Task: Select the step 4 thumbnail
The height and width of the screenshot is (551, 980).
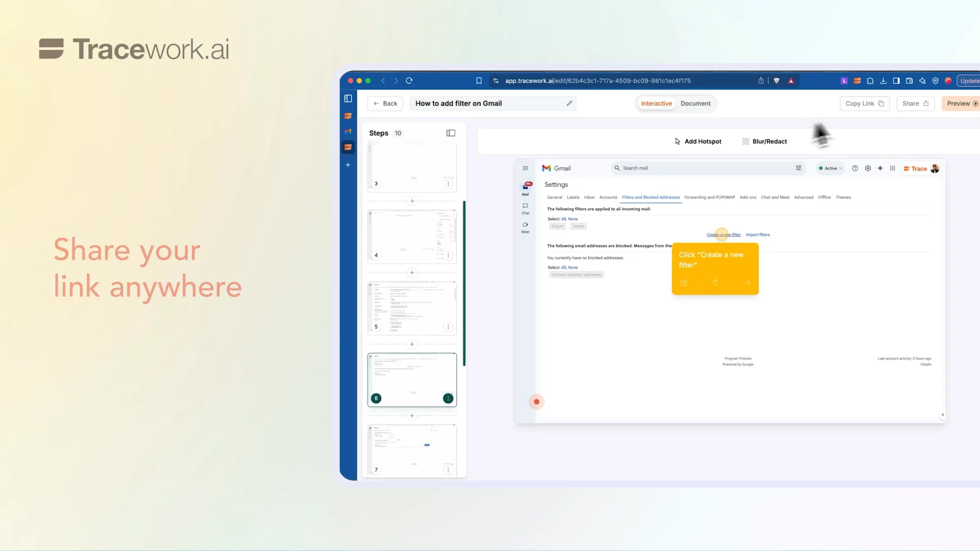Action: click(x=412, y=237)
